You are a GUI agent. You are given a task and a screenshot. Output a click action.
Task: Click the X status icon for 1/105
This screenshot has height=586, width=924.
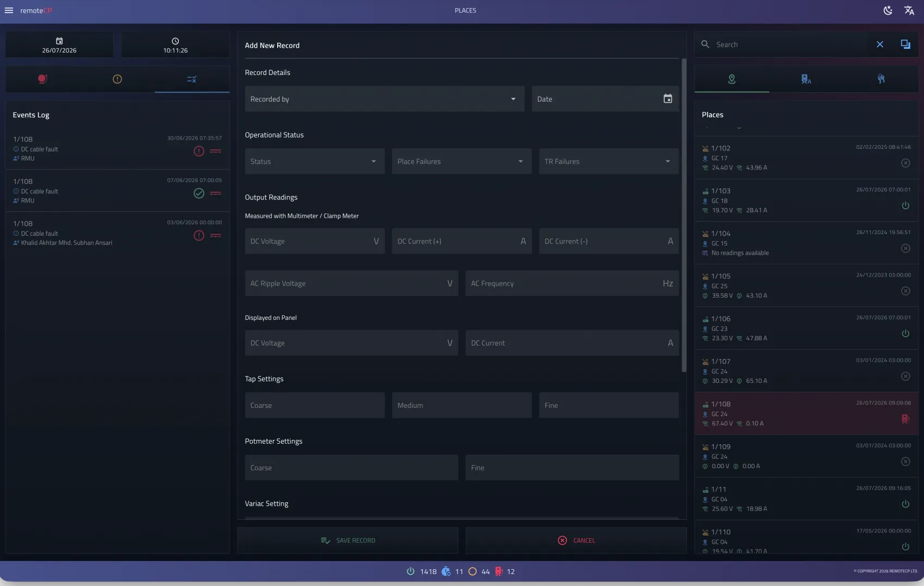[x=906, y=291]
